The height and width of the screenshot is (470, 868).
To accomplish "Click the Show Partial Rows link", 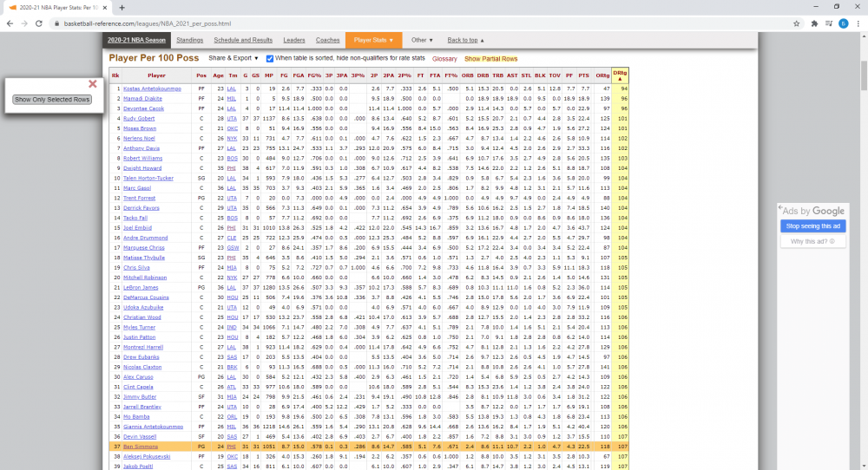I will tap(490, 59).
